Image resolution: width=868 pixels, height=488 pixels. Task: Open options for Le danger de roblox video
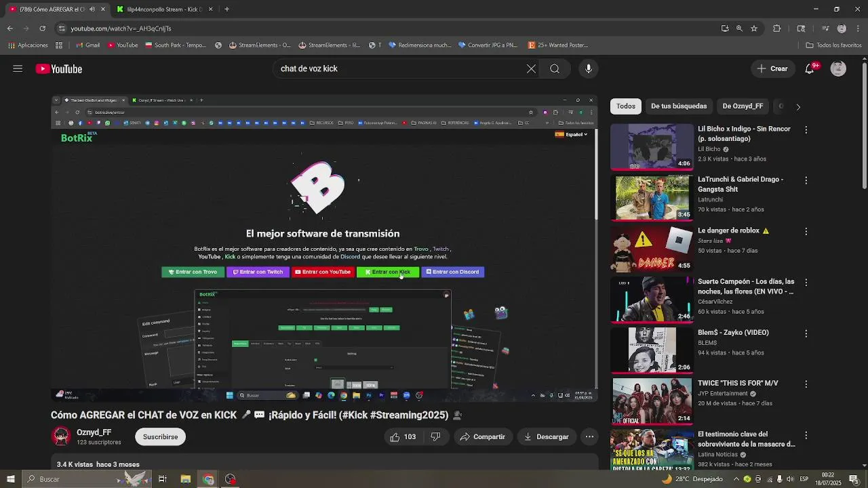coord(806,231)
